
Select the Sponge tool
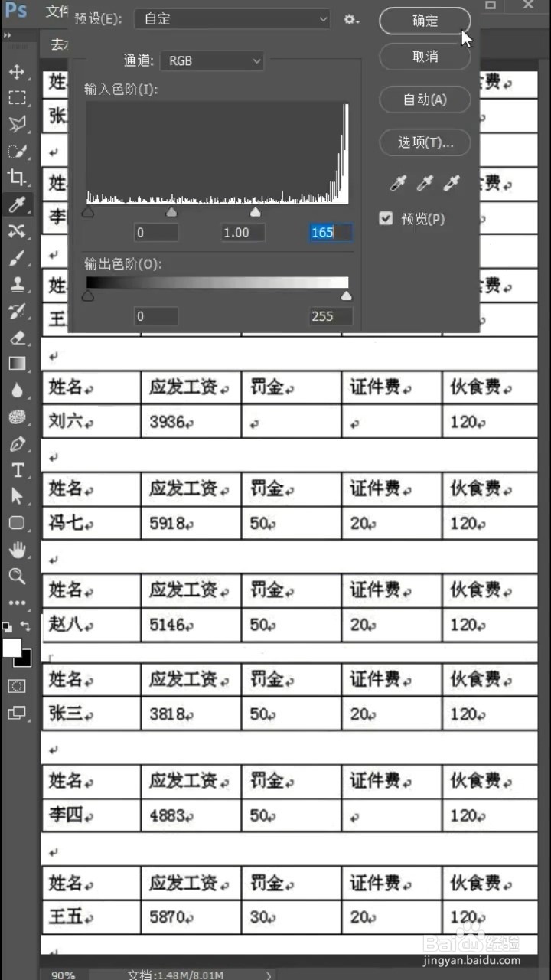(17, 416)
